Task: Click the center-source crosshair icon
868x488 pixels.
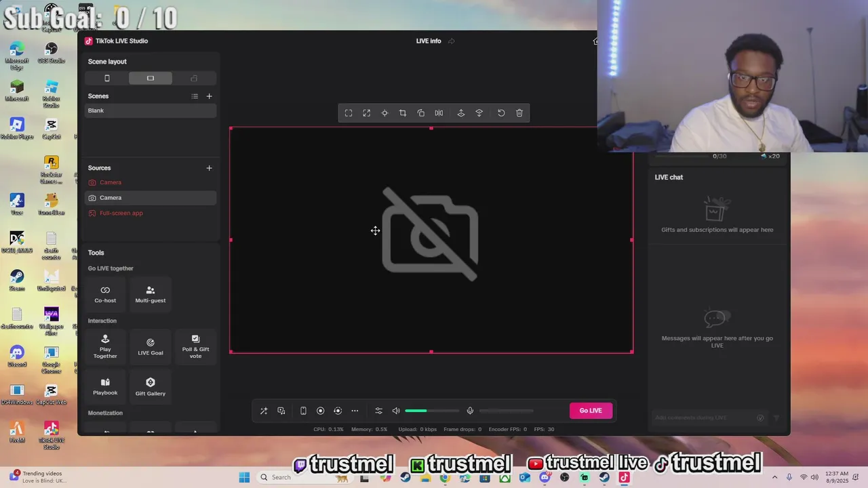Action: 384,113
